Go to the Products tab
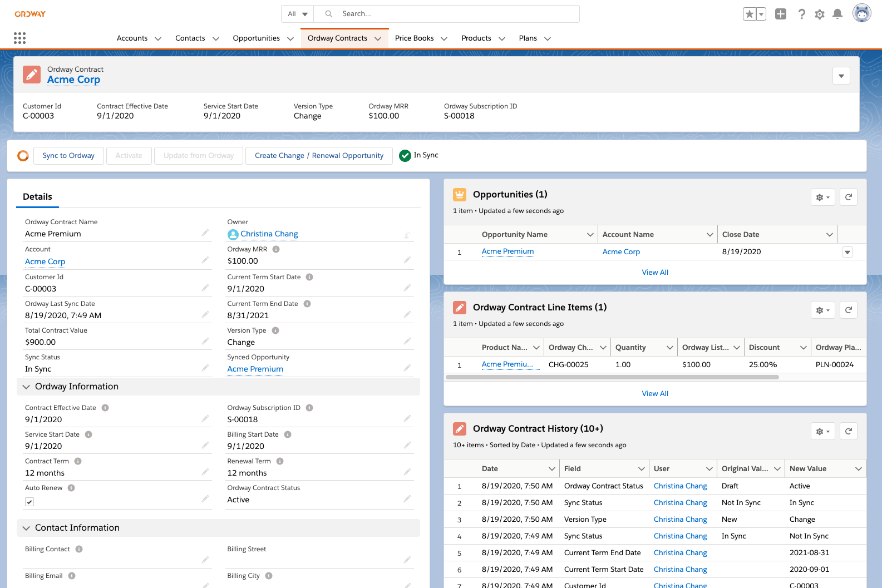The width and height of the screenshot is (882, 588). pyautogui.click(x=476, y=38)
